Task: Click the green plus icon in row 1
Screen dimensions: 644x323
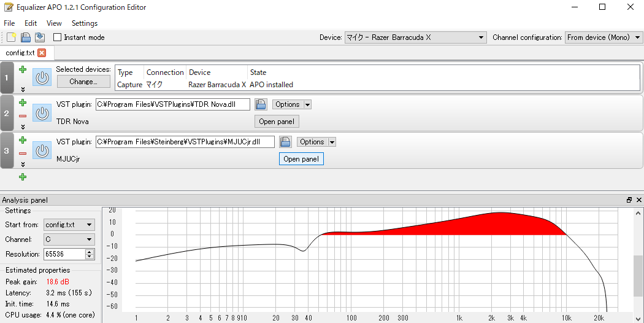Action: [23, 69]
